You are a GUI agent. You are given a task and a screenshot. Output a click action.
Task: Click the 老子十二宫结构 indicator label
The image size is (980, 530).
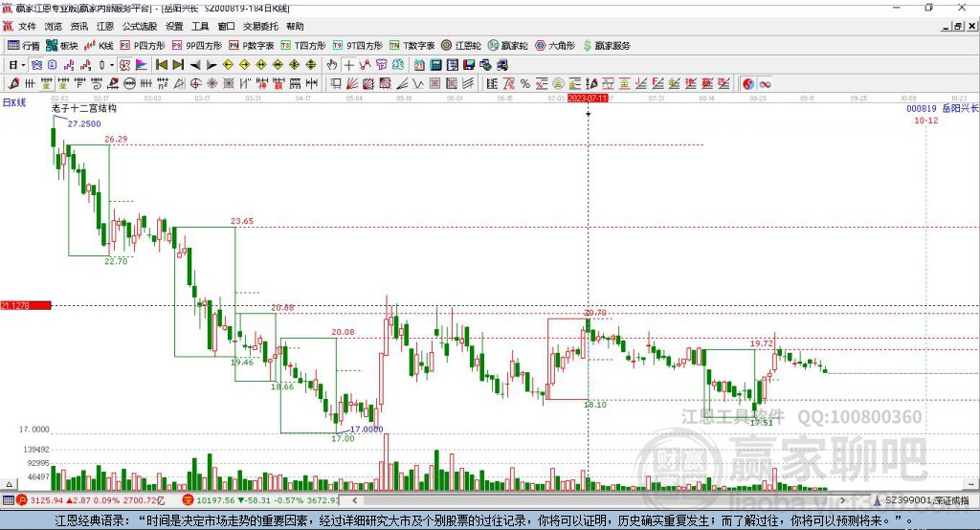pos(84,108)
